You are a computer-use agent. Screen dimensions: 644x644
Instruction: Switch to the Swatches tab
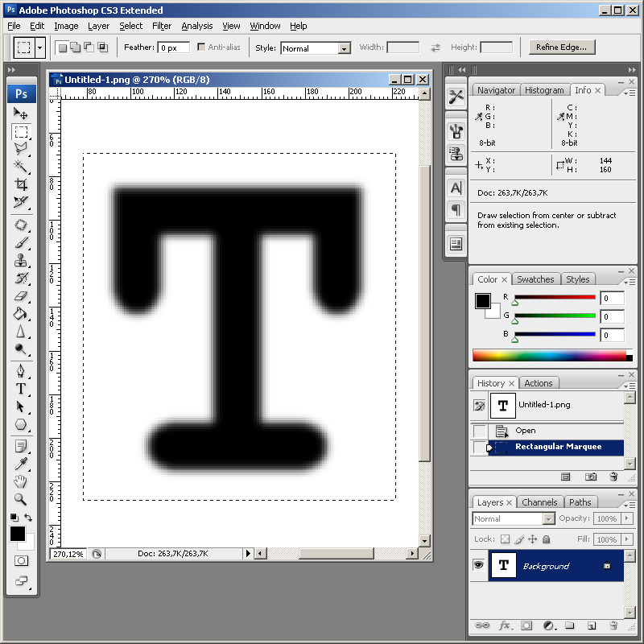point(535,279)
